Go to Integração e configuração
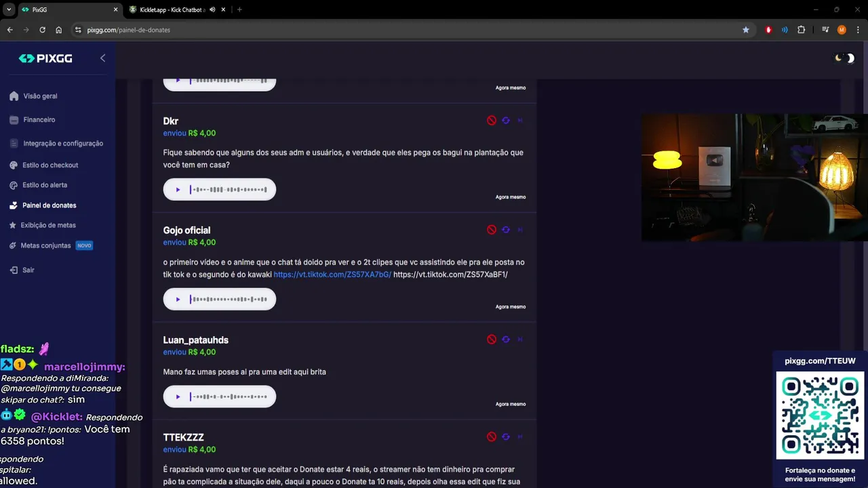The width and height of the screenshot is (868, 488). [x=62, y=144]
